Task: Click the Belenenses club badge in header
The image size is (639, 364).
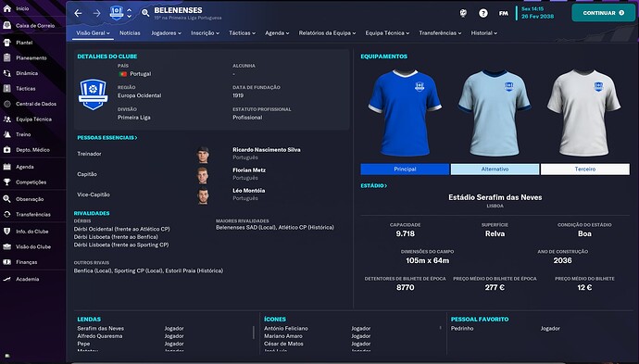Action: [x=117, y=13]
